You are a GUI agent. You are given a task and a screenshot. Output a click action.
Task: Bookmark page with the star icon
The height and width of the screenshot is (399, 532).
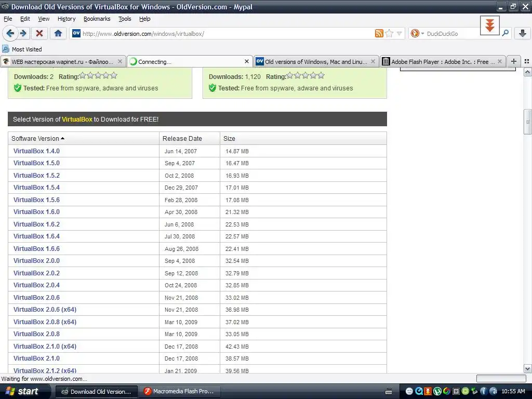pyautogui.click(x=389, y=33)
